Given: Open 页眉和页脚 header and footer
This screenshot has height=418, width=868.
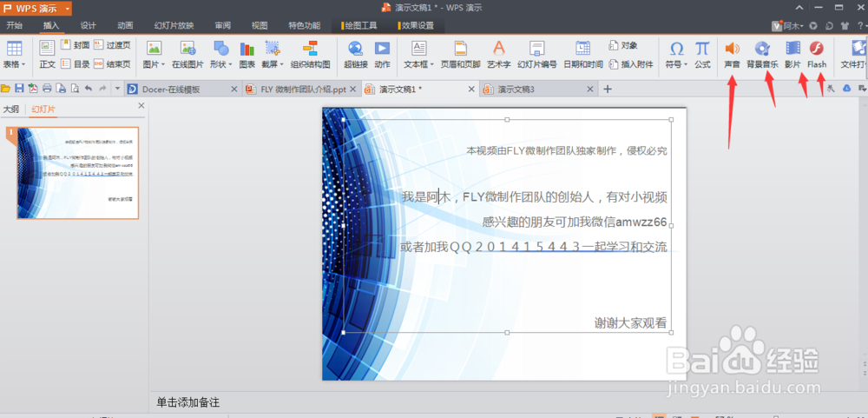Looking at the screenshot, I should (461, 55).
